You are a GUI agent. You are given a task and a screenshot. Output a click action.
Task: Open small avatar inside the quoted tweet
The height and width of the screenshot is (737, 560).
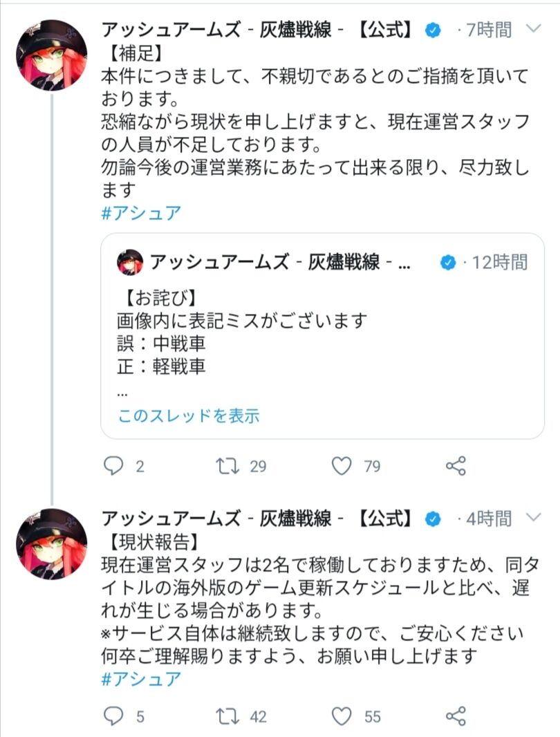(x=130, y=262)
